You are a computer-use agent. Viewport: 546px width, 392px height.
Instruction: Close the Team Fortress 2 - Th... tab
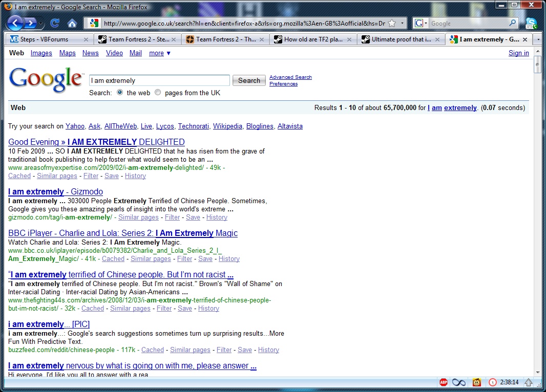(x=262, y=39)
